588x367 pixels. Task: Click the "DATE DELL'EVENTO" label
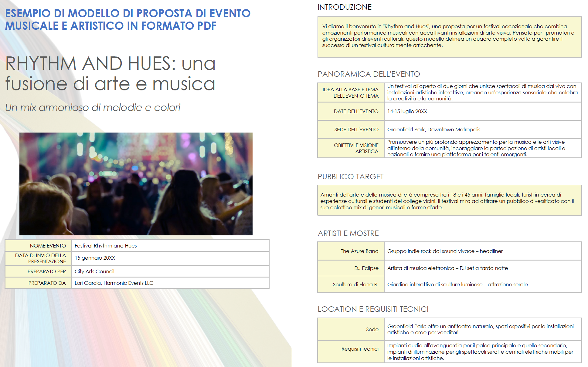(x=351, y=111)
